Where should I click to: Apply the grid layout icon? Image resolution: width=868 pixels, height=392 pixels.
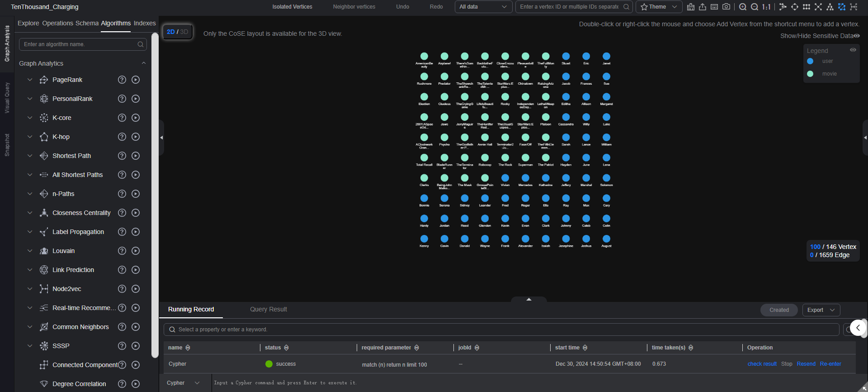tap(807, 7)
